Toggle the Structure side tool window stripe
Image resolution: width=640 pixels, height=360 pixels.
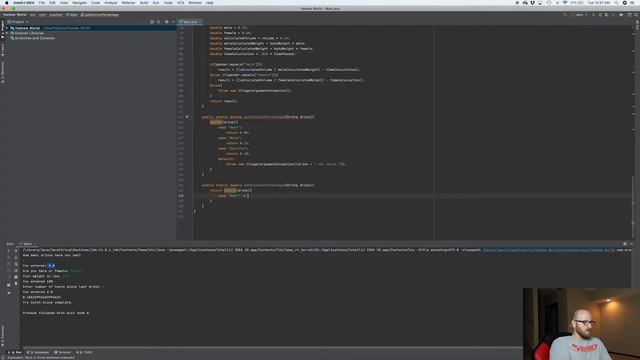tap(2, 72)
